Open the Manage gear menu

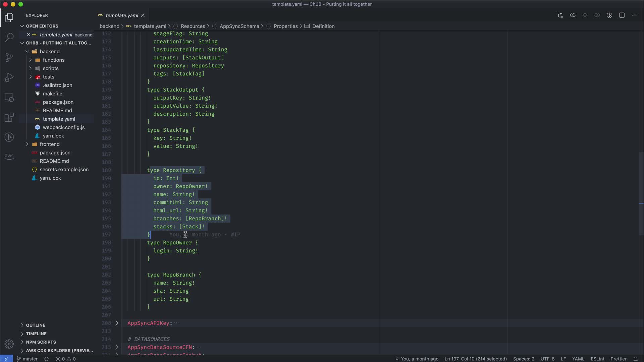9,344
